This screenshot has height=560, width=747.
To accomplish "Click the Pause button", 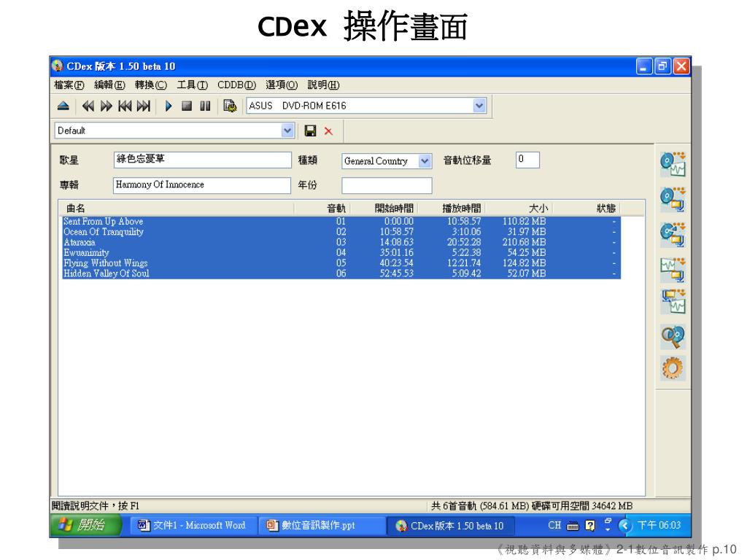I will (x=205, y=106).
